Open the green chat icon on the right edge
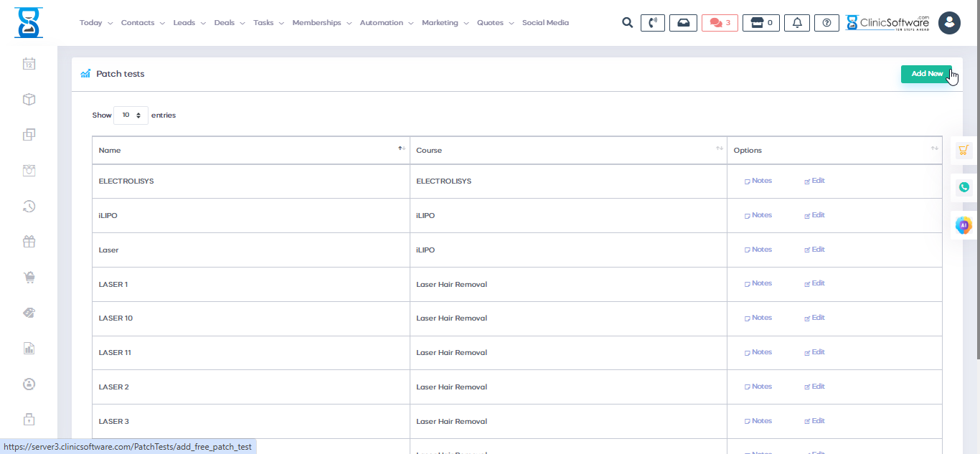Image resolution: width=980 pixels, height=454 pixels. pyautogui.click(x=963, y=186)
